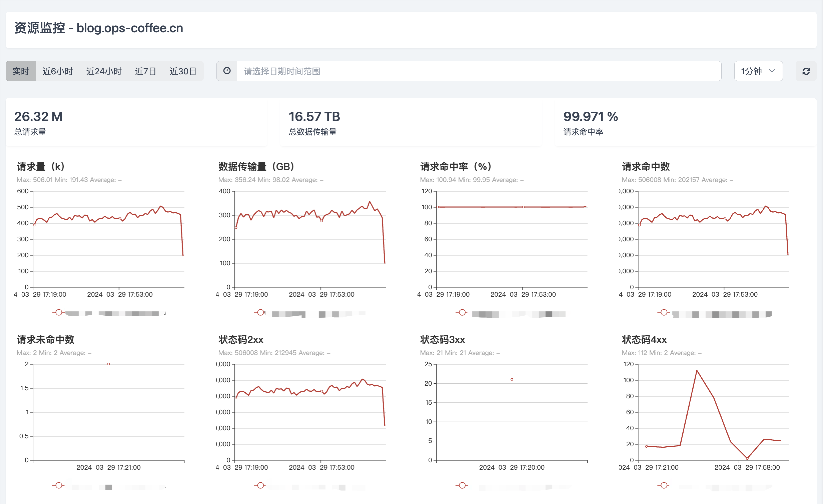This screenshot has width=823, height=504.
Task: Click the clock icon beside date range
Action: 227,71
